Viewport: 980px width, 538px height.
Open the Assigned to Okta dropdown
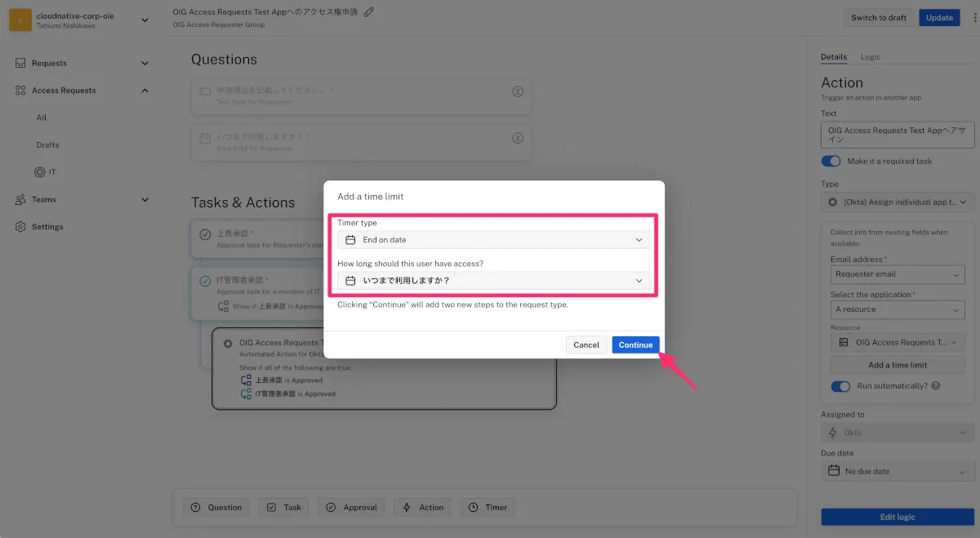(898, 433)
